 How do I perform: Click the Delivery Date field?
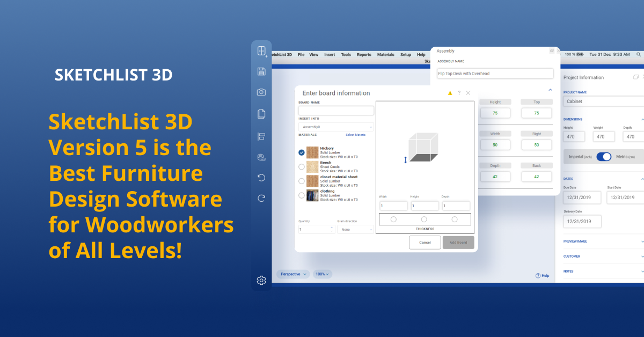(x=582, y=221)
